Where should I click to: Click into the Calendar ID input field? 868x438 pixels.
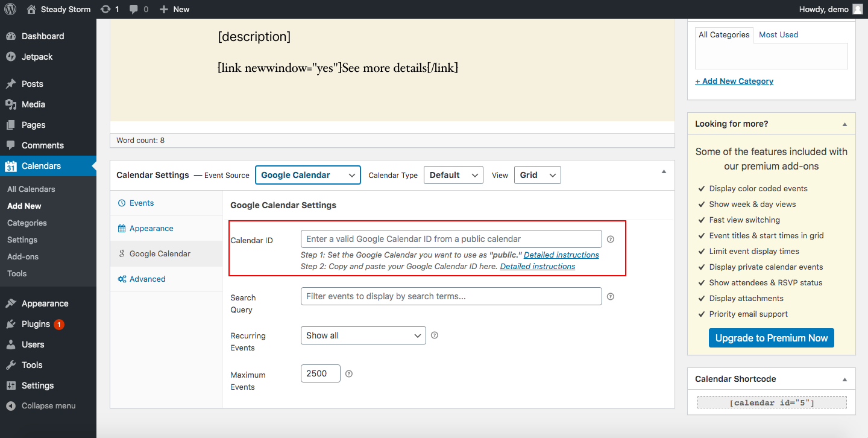451,239
